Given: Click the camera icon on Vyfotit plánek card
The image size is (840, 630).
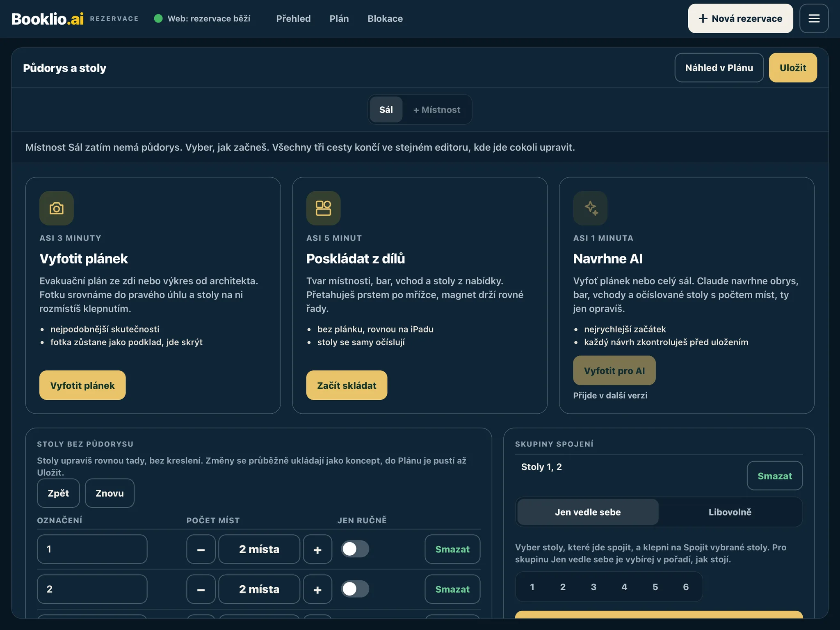Looking at the screenshot, I should [57, 208].
